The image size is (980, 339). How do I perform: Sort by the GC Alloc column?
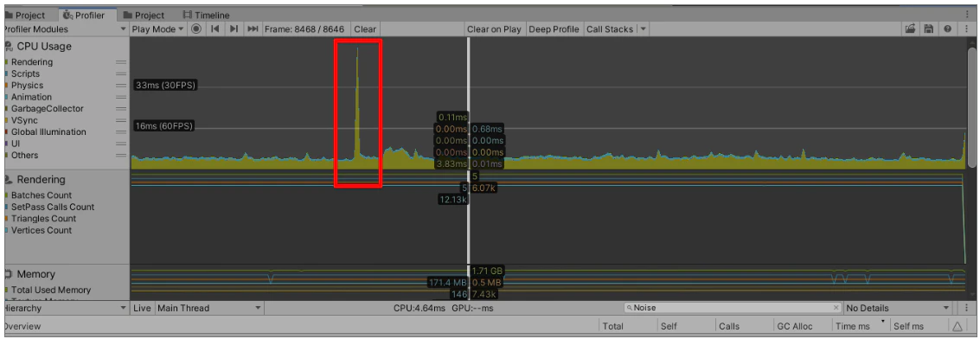803,326
